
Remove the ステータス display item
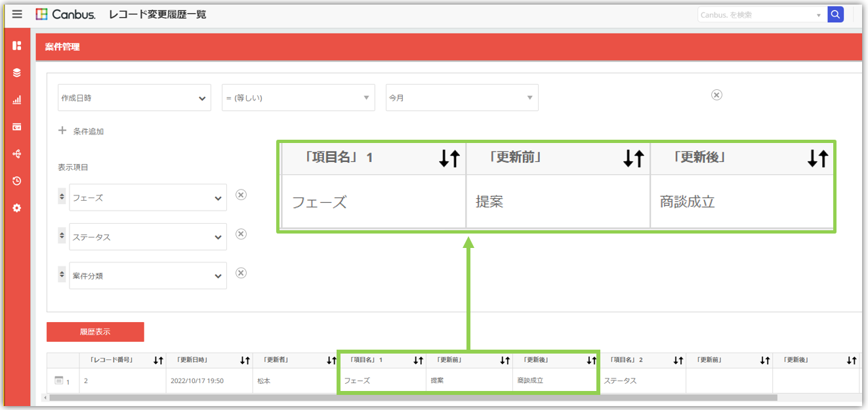click(241, 234)
